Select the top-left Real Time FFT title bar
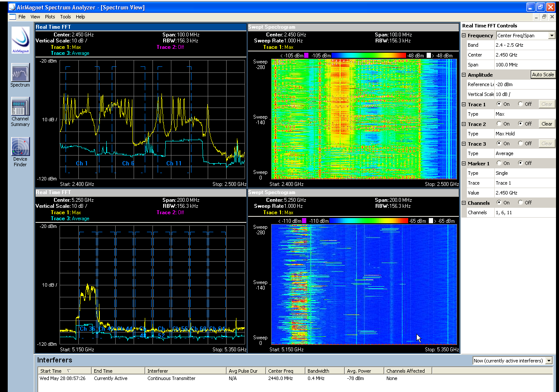This screenshot has width=559, height=392. tap(141, 27)
